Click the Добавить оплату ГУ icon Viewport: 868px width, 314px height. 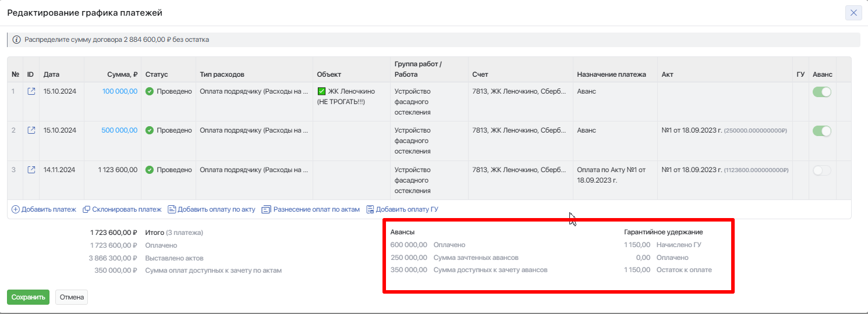tap(370, 209)
